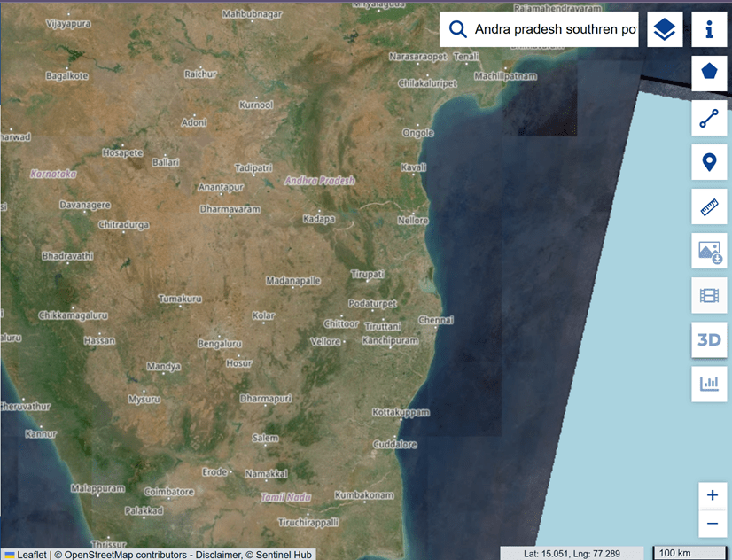
Task: Click the Nellore city label
Action: 413,221
